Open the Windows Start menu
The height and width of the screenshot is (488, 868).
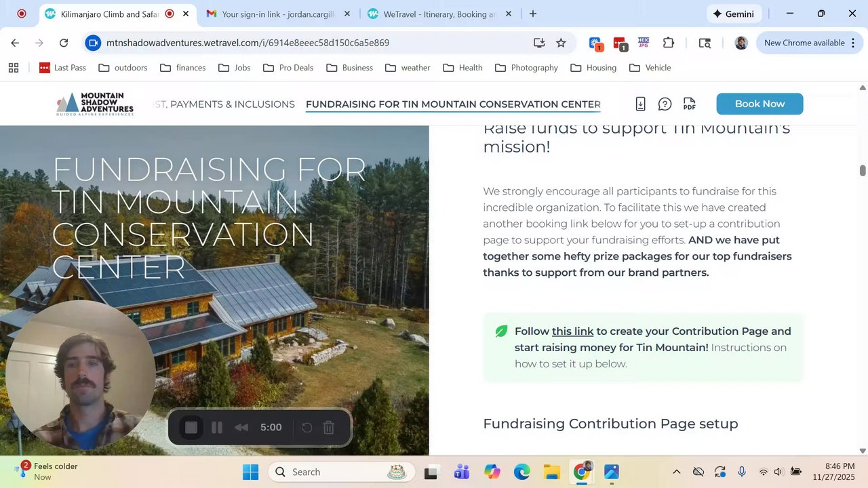[x=250, y=472]
